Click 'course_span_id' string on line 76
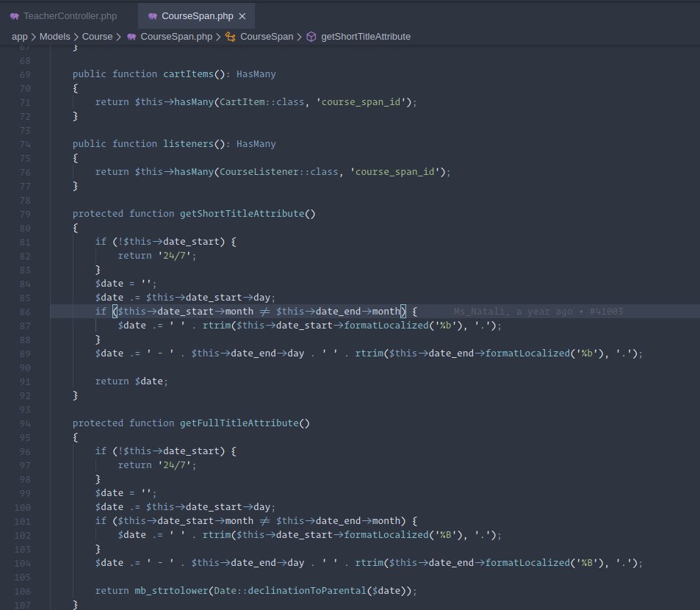This screenshot has height=610, width=700. (394, 172)
